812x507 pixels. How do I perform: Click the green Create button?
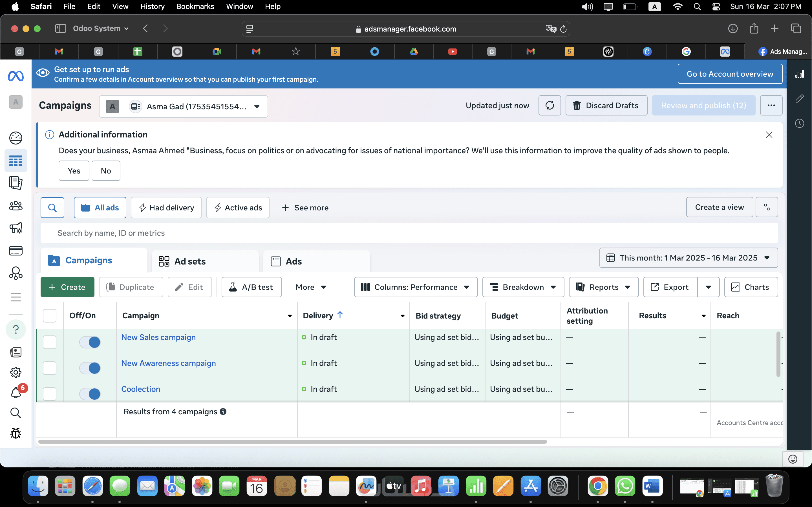click(x=67, y=287)
